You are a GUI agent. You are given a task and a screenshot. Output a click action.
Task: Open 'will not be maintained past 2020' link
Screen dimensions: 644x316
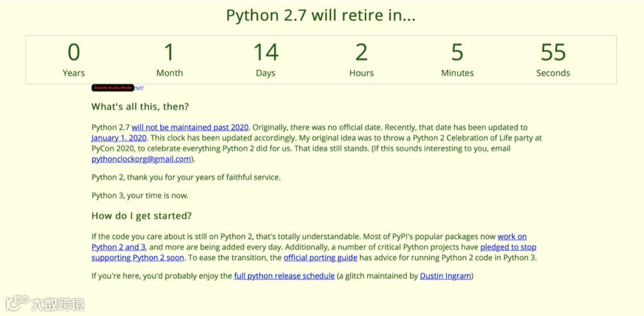(x=190, y=127)
